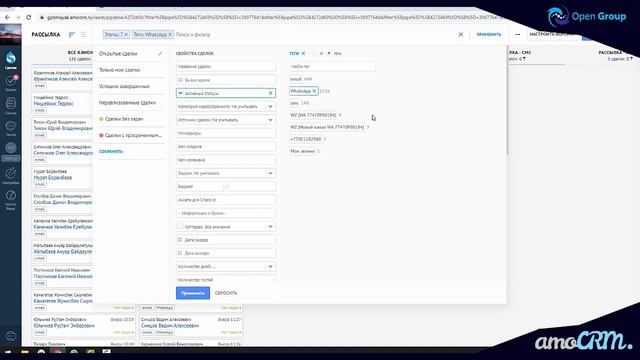Image resolution: width=640 pixels, height=360 pixels.
Task: Select the sms tag
Action: tap(295, 103)
